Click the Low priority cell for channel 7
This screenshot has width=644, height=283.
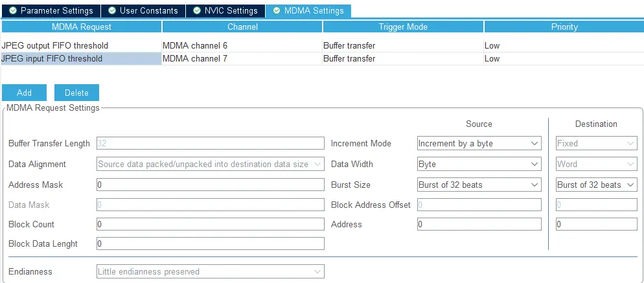click(564, 59)
